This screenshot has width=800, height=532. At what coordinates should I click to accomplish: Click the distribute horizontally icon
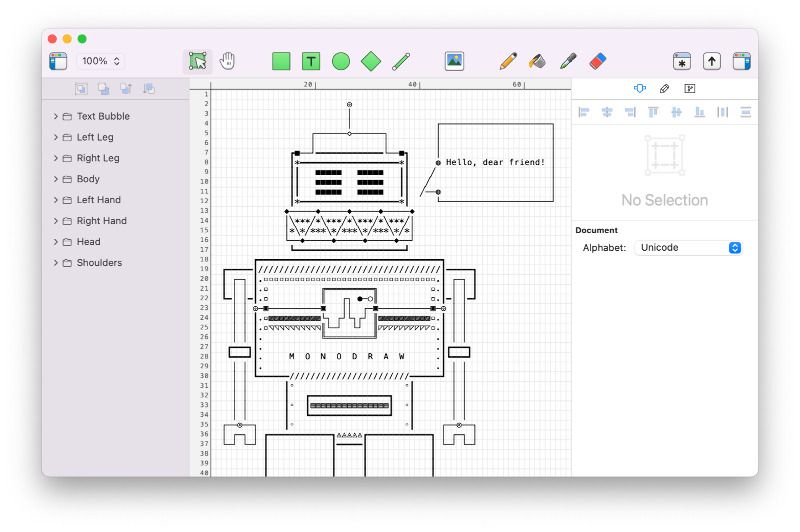(x=722, y=112)
